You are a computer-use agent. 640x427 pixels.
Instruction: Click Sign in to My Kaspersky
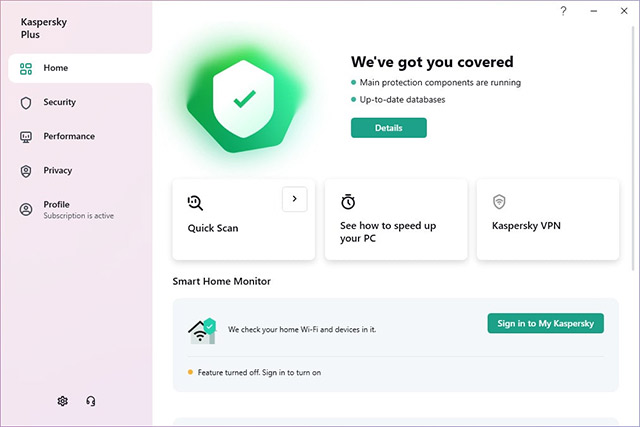(545, 323)
